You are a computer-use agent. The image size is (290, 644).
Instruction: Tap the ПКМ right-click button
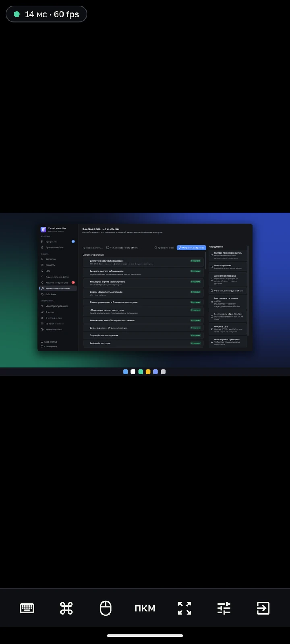click(145, 608)
